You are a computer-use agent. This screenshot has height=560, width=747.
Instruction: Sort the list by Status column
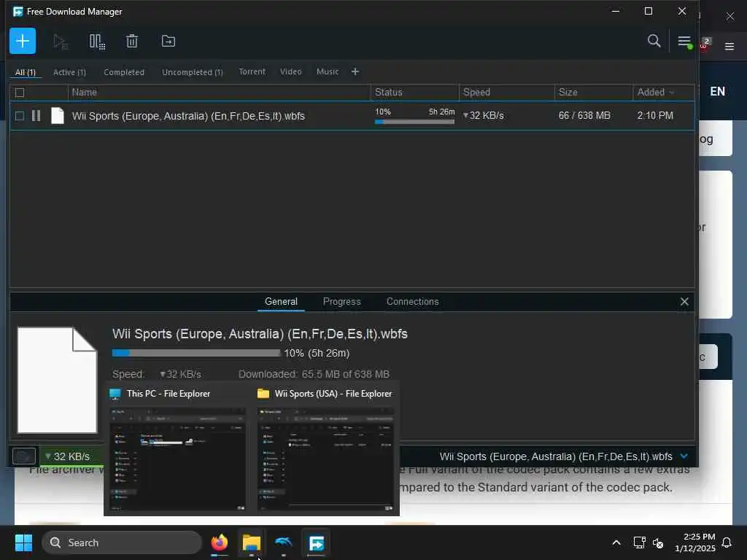coord(414,93)
